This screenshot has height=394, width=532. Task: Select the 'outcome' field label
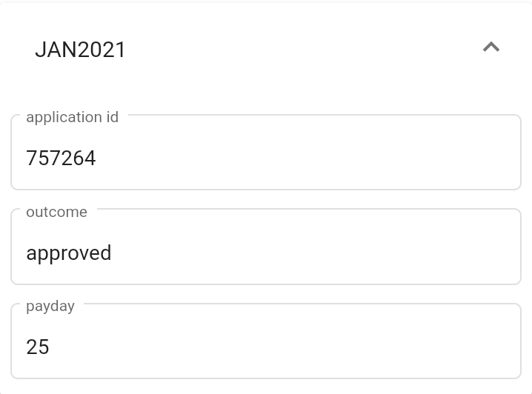[x=56, y=212]
